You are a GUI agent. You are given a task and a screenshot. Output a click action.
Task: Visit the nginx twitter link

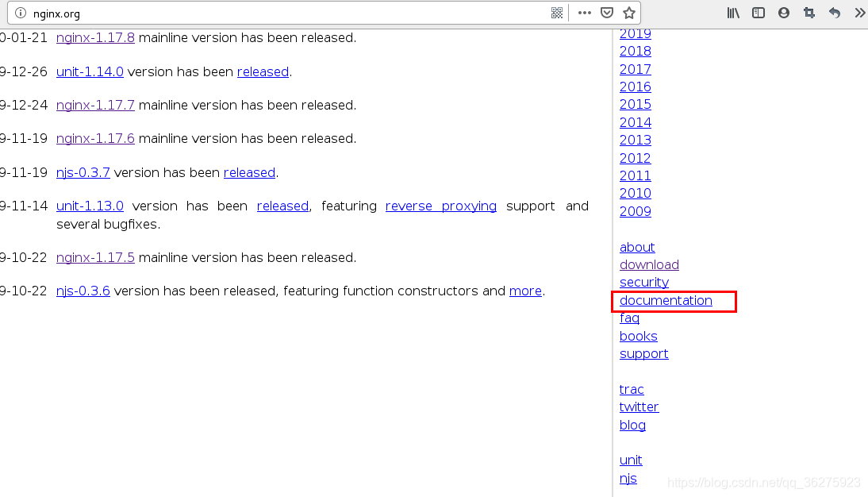[639, 406]
